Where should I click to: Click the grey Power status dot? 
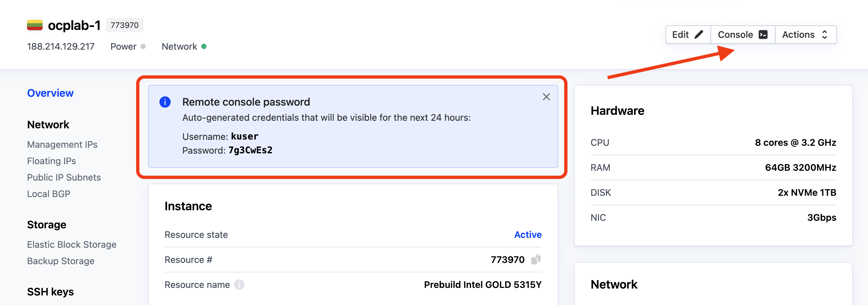tap(143, 46)
